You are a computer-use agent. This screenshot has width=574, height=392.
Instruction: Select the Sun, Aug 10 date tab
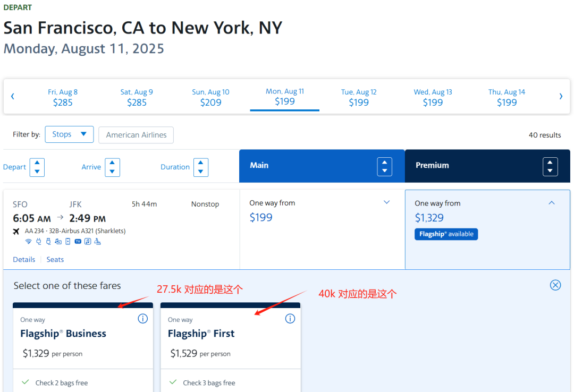click(210, 97)
